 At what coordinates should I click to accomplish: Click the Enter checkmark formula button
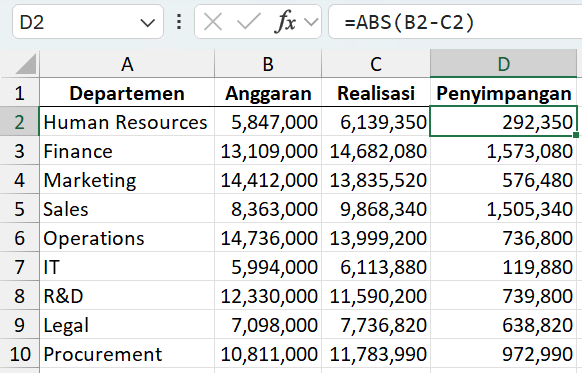tap(248, 22)
